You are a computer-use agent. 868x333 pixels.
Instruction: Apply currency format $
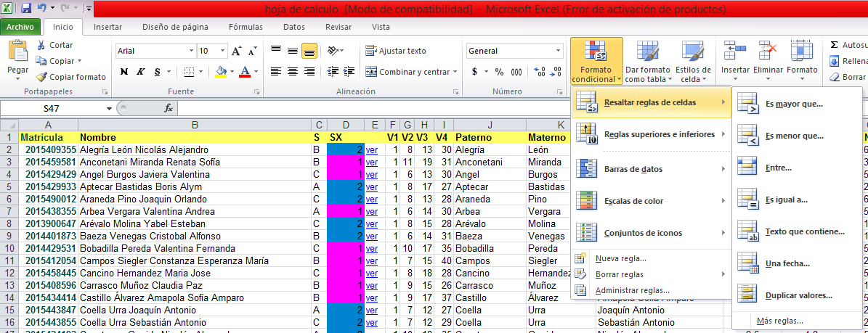474,71
